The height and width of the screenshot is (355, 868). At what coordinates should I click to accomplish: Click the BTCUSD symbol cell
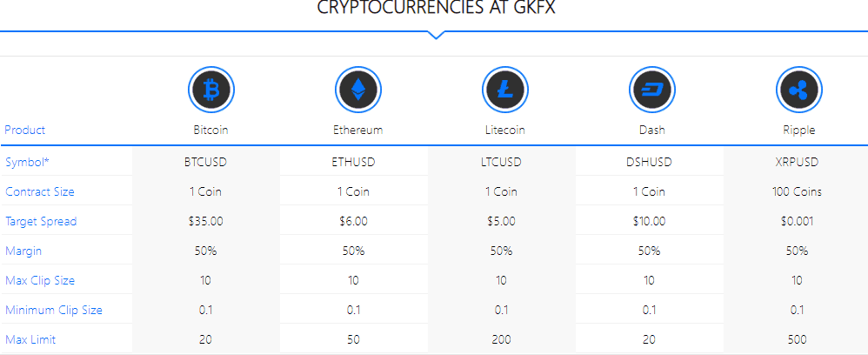tap(206, 162)
